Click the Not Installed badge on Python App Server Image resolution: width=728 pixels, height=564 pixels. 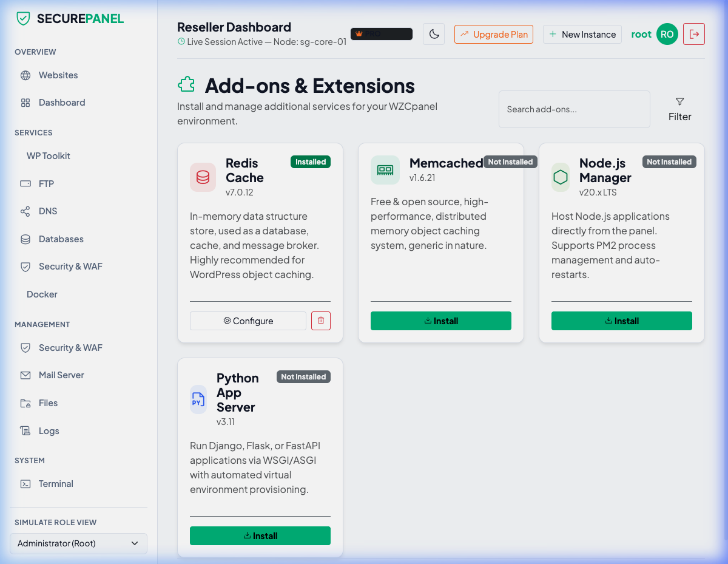click(303, 377)
